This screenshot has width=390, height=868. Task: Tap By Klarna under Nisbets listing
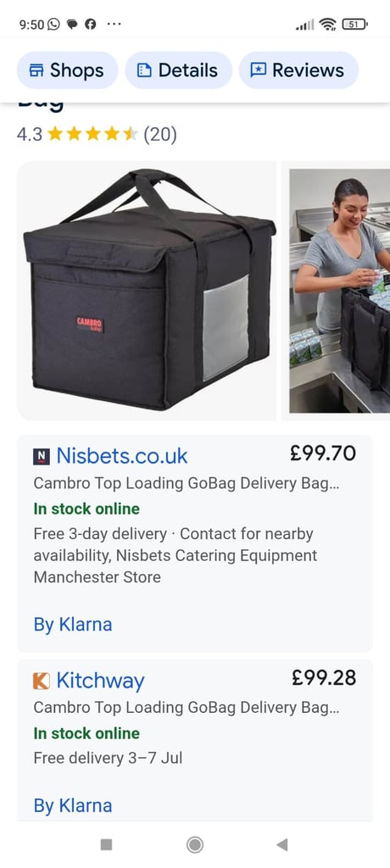(73, 625)
